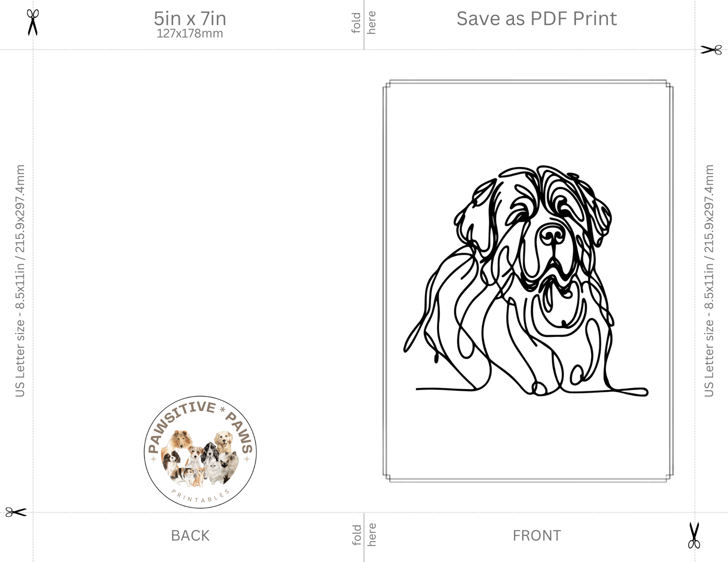
Task: Select the FRONT label
Action: pos(537,535)
